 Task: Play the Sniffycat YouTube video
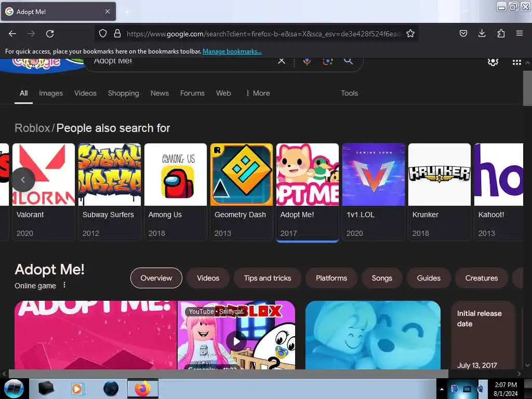[236, 341]
